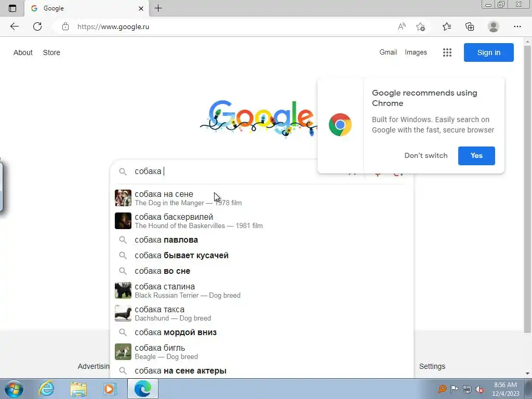Open tab actions menu icon at top-left
This screenshot has height=399, width=532.
pyautogui.click(x=12, y=8)
